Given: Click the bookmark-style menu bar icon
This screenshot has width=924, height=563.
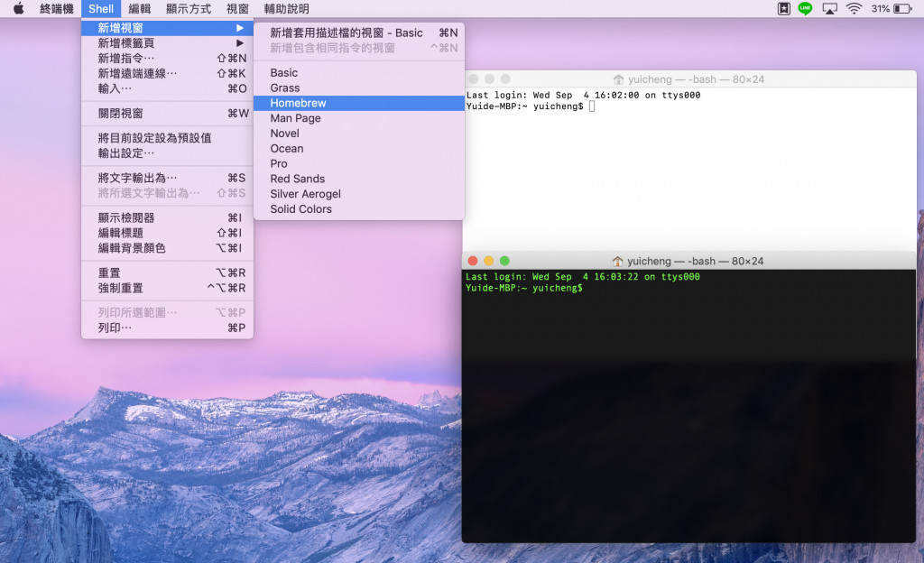Looking at the screenshot, I should coord(784,8).
